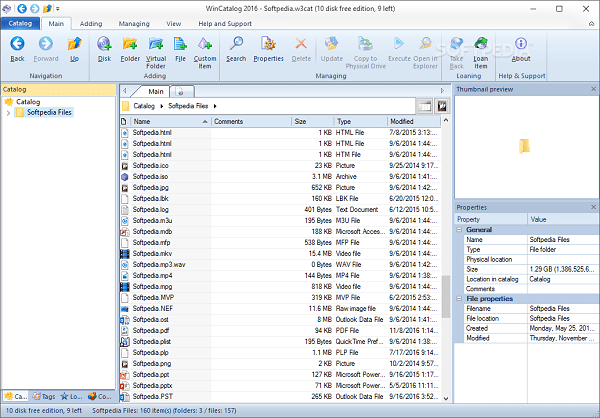The height and width of the screenshot is (418, 600).
Task: Expand breadcrumb arrow after Catalog
Action: click(x=161, y=106)
